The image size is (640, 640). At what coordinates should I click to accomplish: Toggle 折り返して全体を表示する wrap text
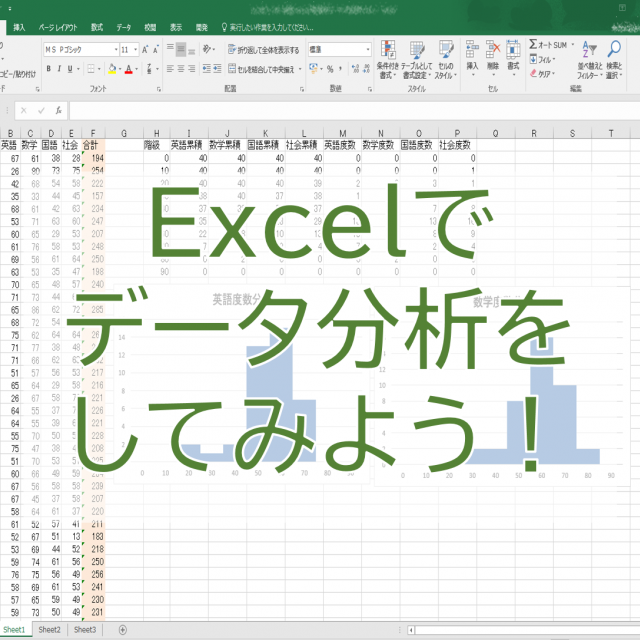point(263,50)
